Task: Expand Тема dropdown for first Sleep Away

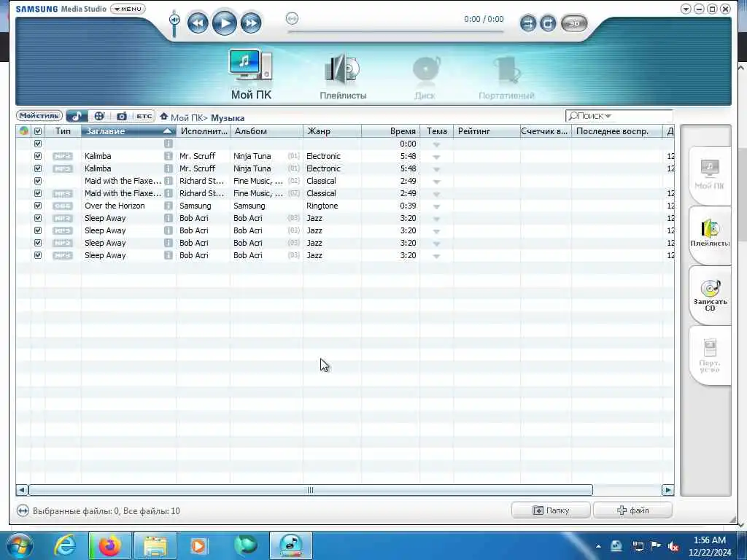Action: pyautogui.click(x=436, y=219)
